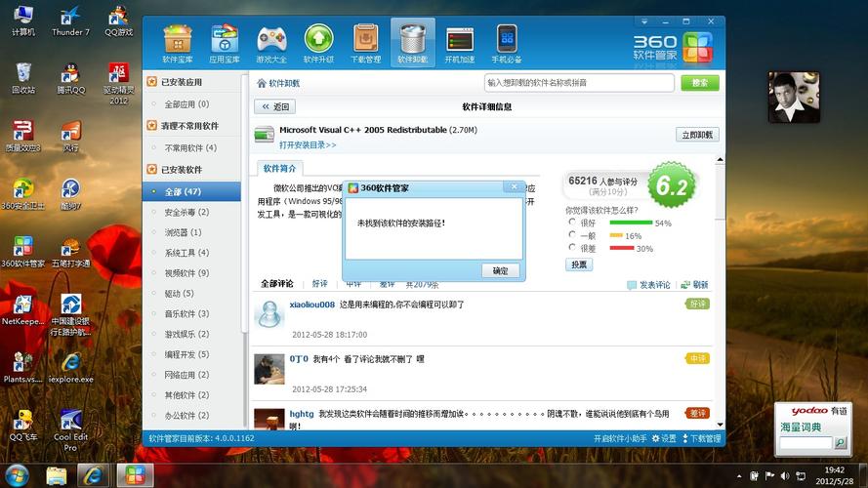Click youdao dictionary search magnifier
This screenshot has height=488, width=868.
click(x=841, y=443)
